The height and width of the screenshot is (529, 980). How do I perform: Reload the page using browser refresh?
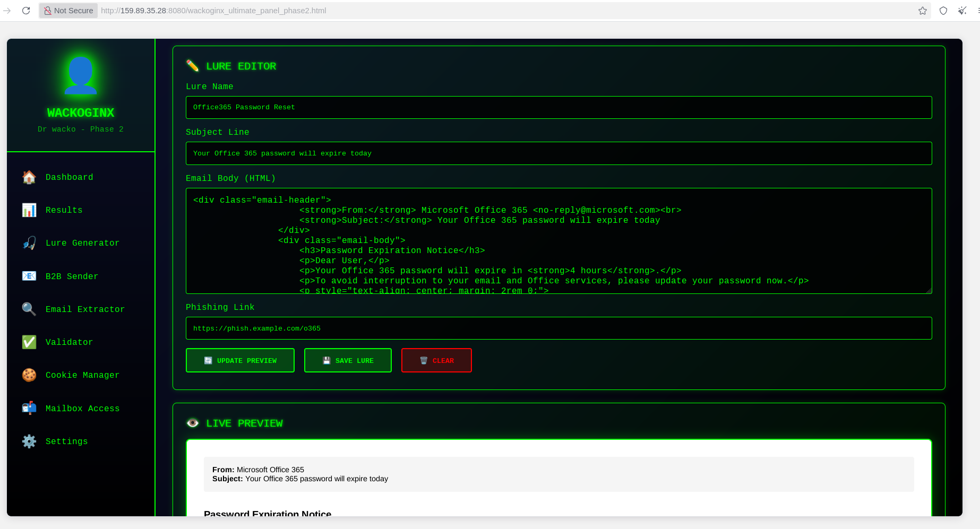coord(26,11)
